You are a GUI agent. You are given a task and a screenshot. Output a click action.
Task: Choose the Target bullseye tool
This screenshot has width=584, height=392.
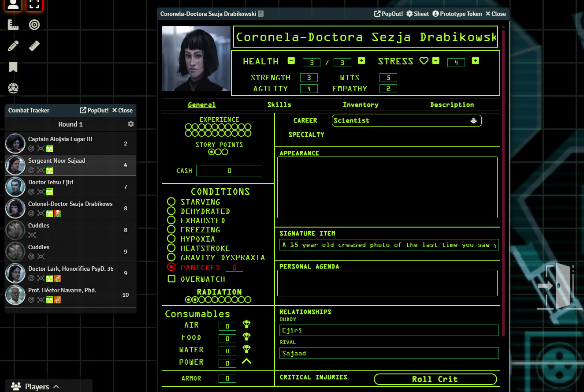click(34, 25)
